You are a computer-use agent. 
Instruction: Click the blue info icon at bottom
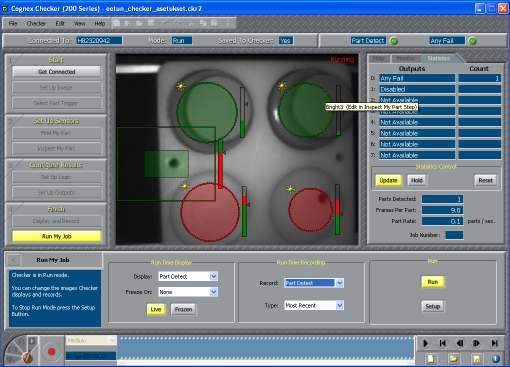(x=495, y=358)
